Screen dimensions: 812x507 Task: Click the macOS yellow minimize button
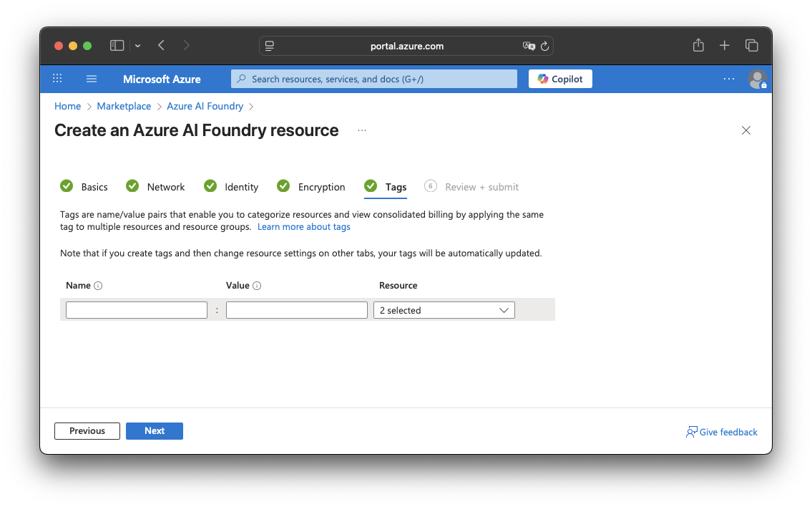tap(73, 46)
